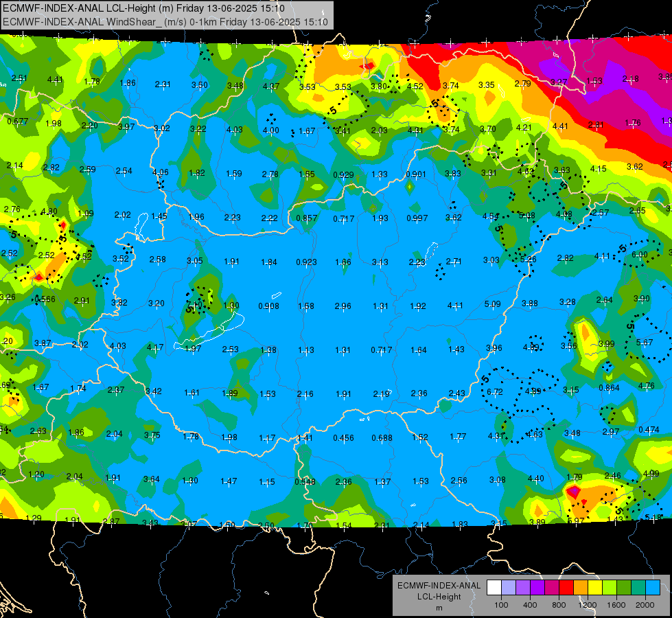The height and width of the screenshot is (618, 672).
Task: Click the legend tick label 1200
Action: pyautogui.click(x=588, y=605)
